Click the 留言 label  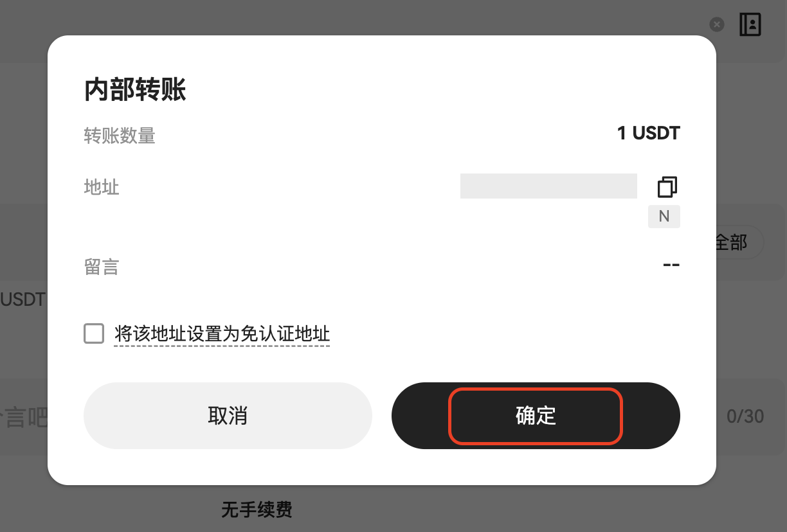click(x=102, y=267)
